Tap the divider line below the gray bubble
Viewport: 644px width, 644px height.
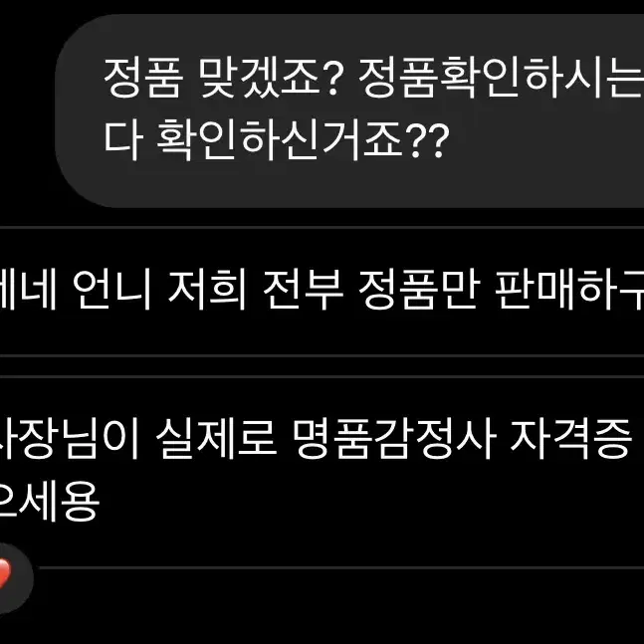[322, 227]
